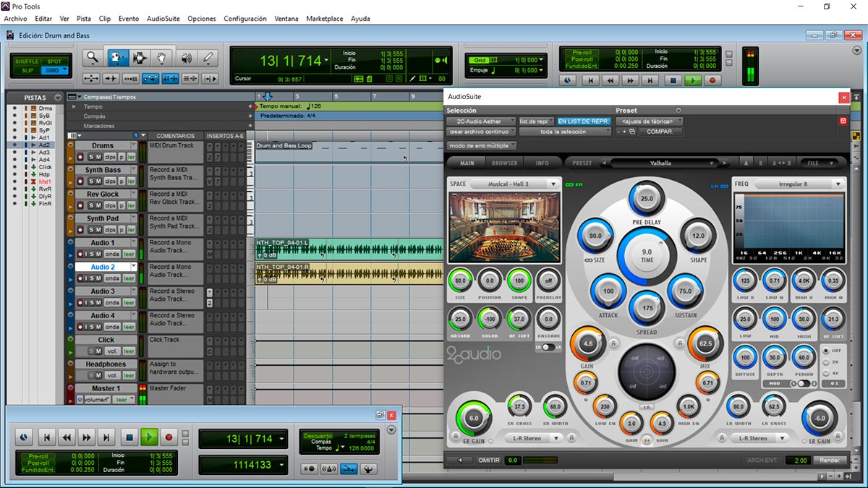868x488 pixels.
Task: Click the online clock icon in floating transport
Action: pyautogui.click(x=25, y=437)
